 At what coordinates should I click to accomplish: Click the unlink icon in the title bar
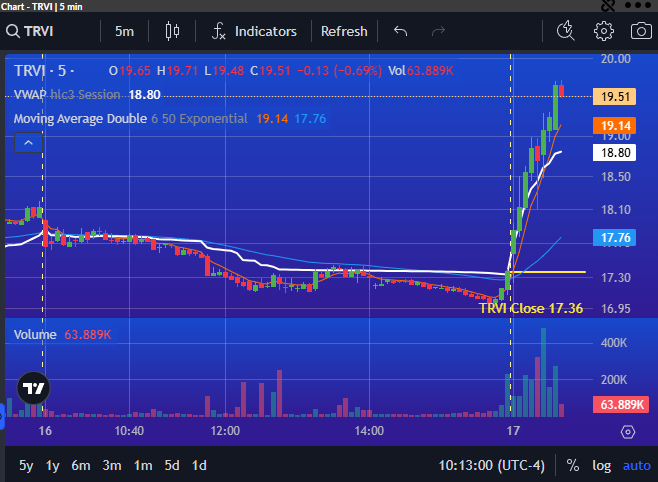[608, 5]
